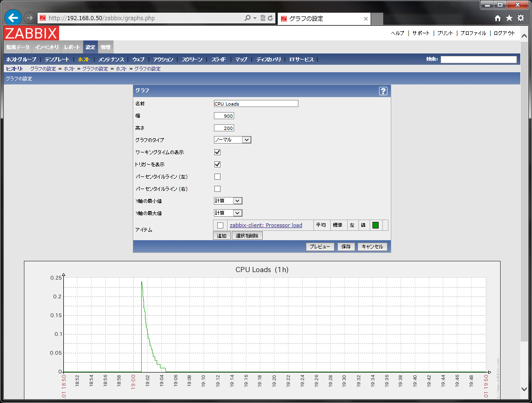Go to ディスカバリ submenu

[268, 60]
